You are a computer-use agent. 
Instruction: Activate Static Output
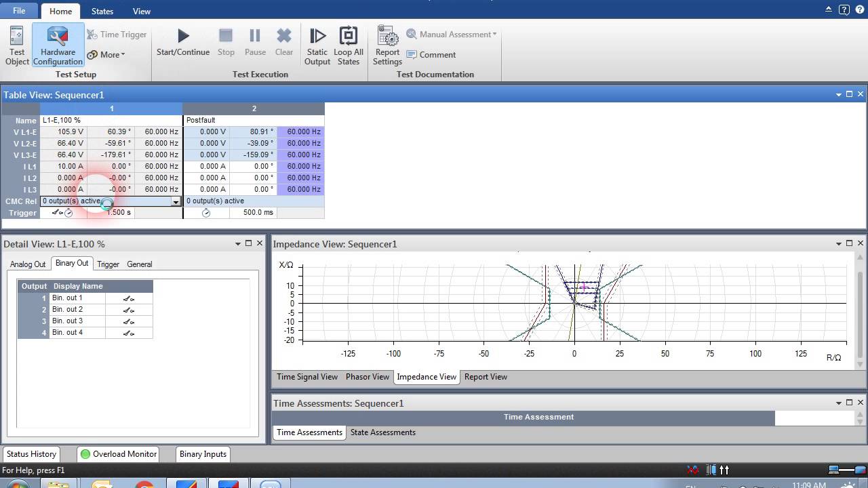pos(317,46)
